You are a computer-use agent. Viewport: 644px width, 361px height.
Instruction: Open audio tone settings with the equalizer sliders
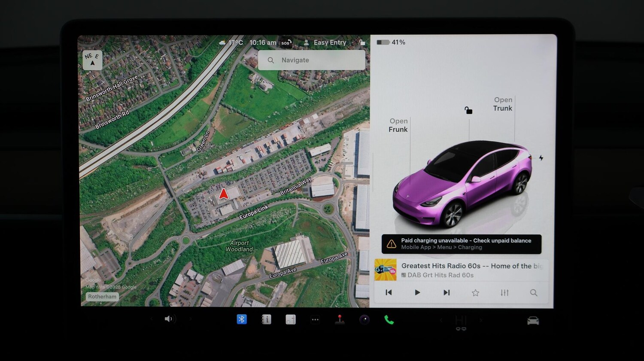[x=504, y=292]
